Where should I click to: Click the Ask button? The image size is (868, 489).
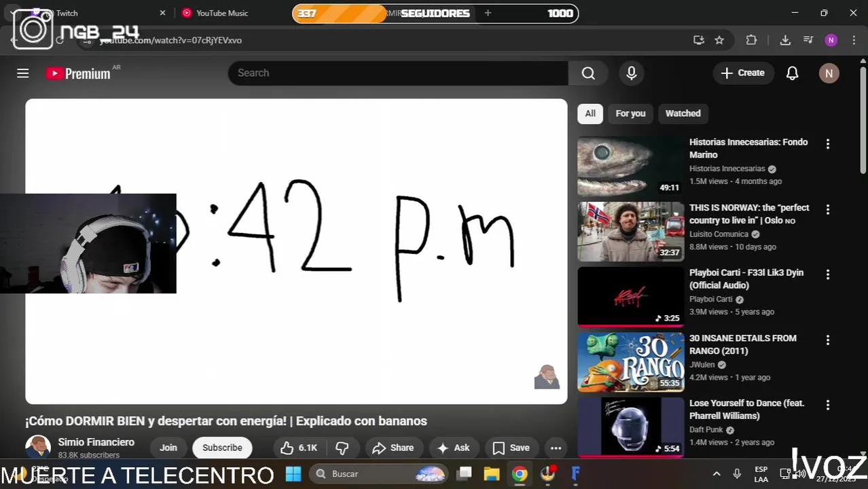(x=454, y=448)
